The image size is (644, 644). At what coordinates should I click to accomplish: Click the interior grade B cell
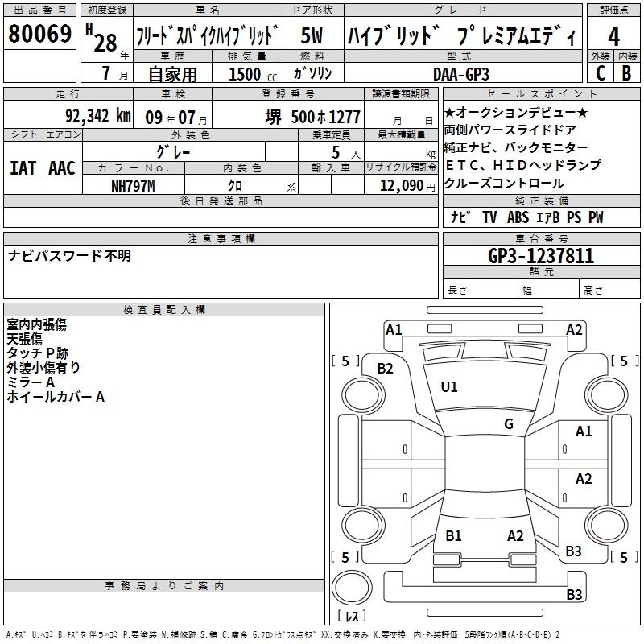point(626,72)
